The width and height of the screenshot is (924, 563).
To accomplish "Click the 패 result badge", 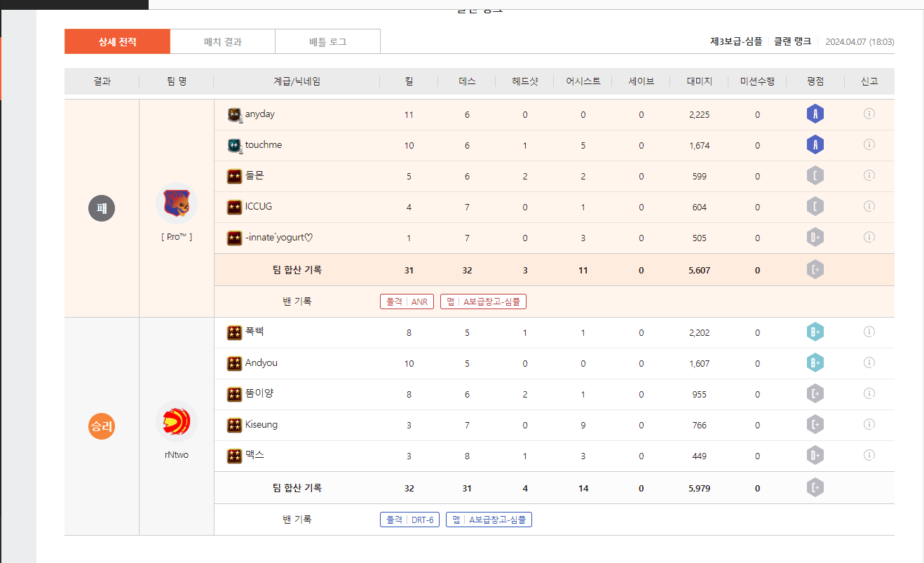I will (101, 208).
